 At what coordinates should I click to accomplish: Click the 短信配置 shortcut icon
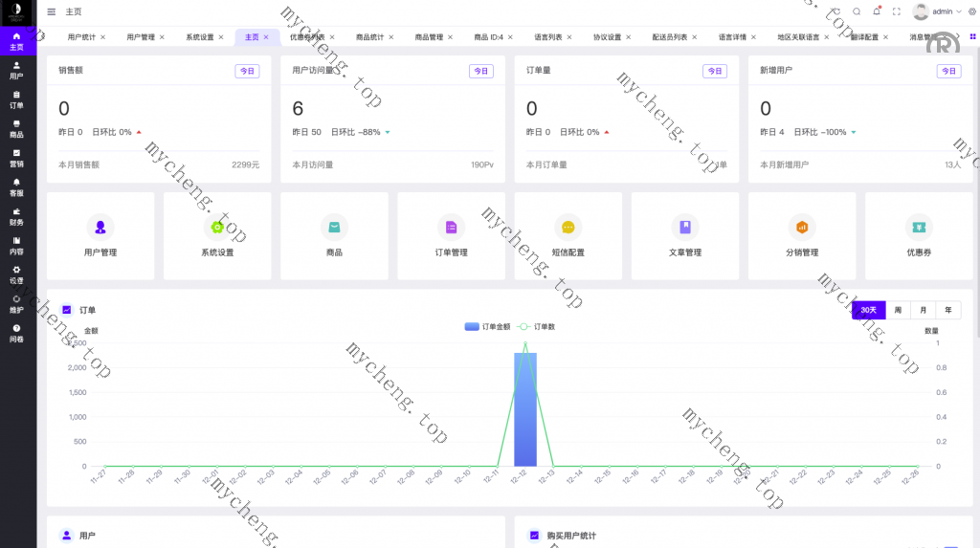(x=568, y=228)
